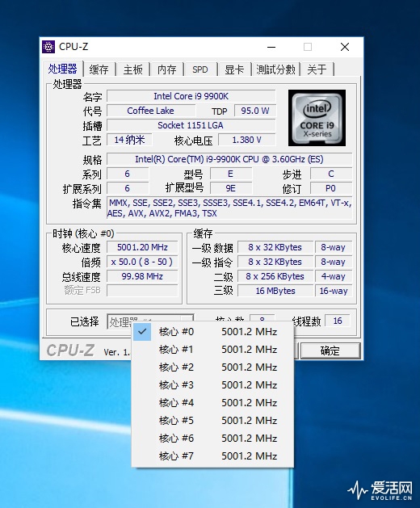The width and height of the screenshot is (420, 508).
Task: Click the CPU-Z app icon in title bar
Action: (x=48, y=47)
